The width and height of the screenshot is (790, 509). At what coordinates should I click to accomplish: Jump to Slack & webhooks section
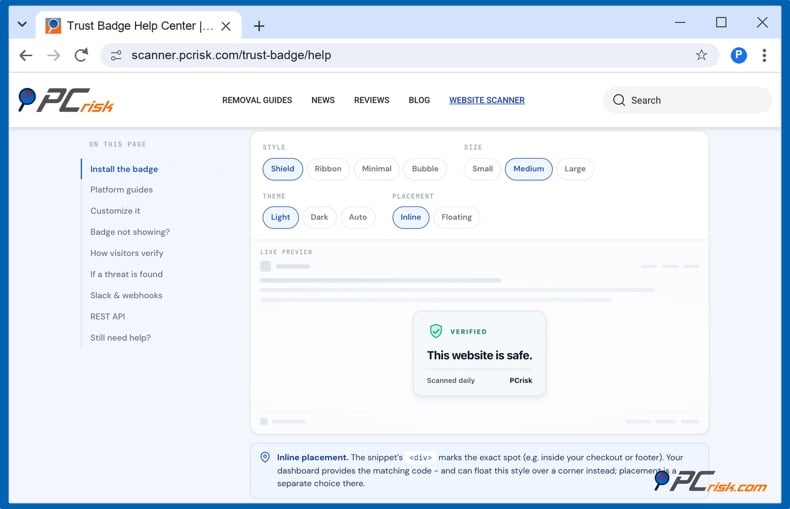(126, 295)
